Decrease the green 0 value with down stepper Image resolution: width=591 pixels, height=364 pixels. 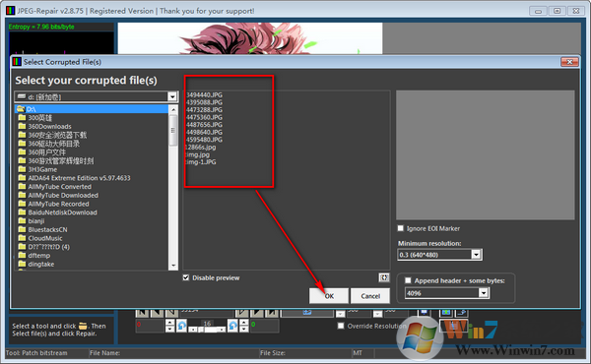(x=244, y=329)
